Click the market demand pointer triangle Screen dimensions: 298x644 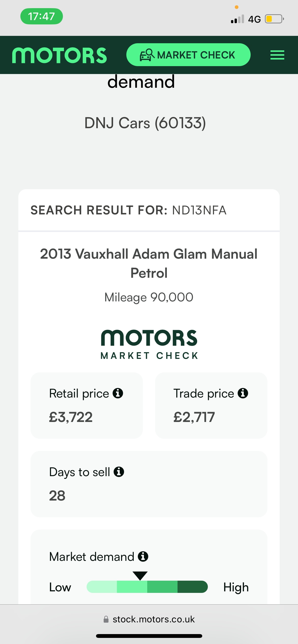click(140, 576)
